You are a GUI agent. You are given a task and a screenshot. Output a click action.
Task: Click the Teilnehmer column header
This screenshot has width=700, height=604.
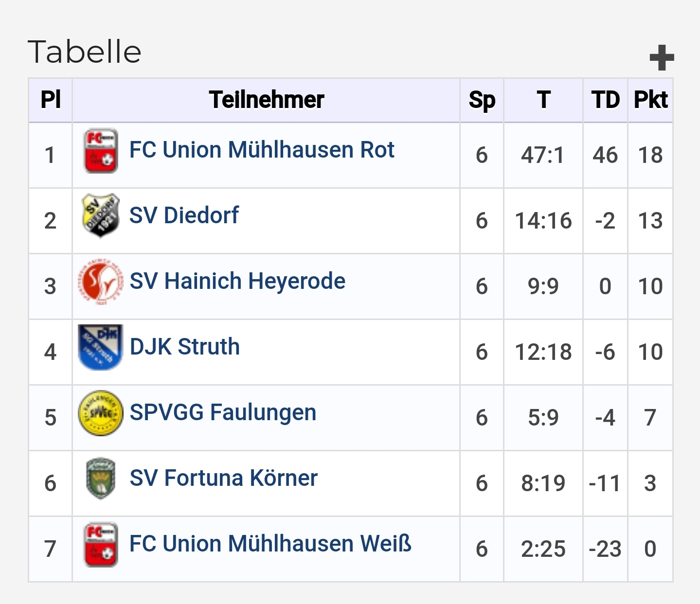pyautogui.click(x=266, y=100)
